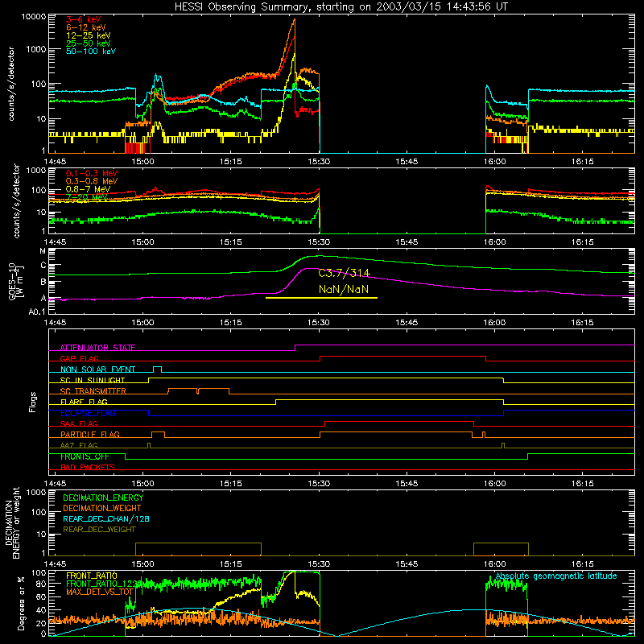Select the 0.1-0.3 MeV legend label
The width and height of the screenshot is (644, 644).
tap(92, 173)
